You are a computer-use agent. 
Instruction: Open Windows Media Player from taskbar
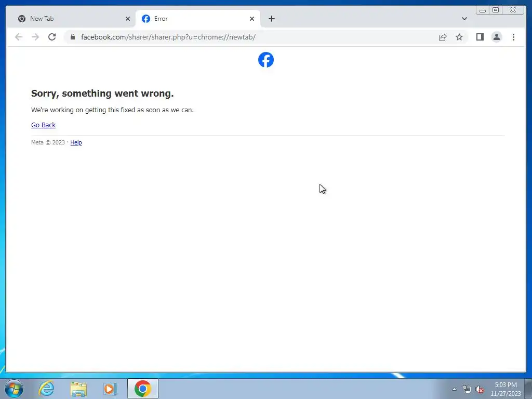pyautogui.click(x=110, y=389)
